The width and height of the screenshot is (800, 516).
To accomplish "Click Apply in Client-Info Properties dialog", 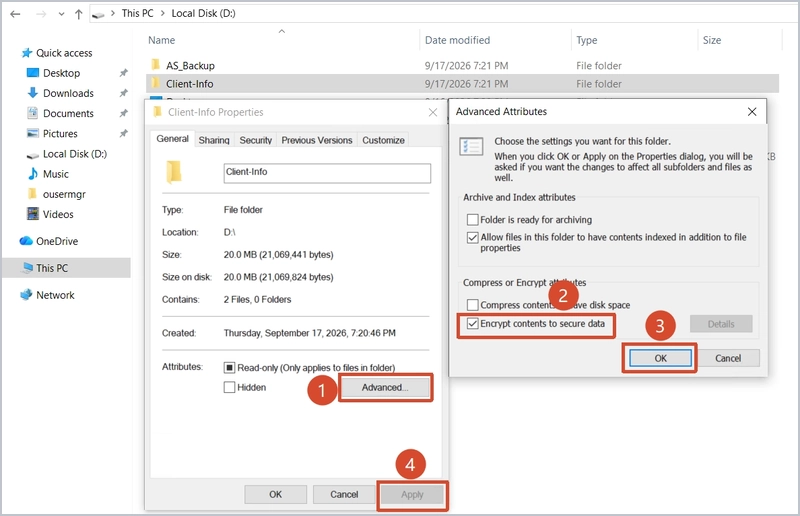I will pyautogui.click(x=412, y=494).
